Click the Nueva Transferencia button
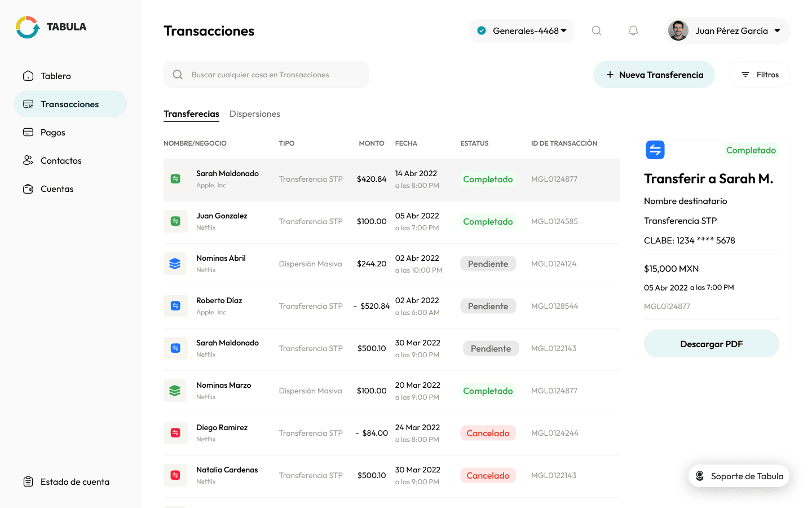 click(x=654, y=74)
